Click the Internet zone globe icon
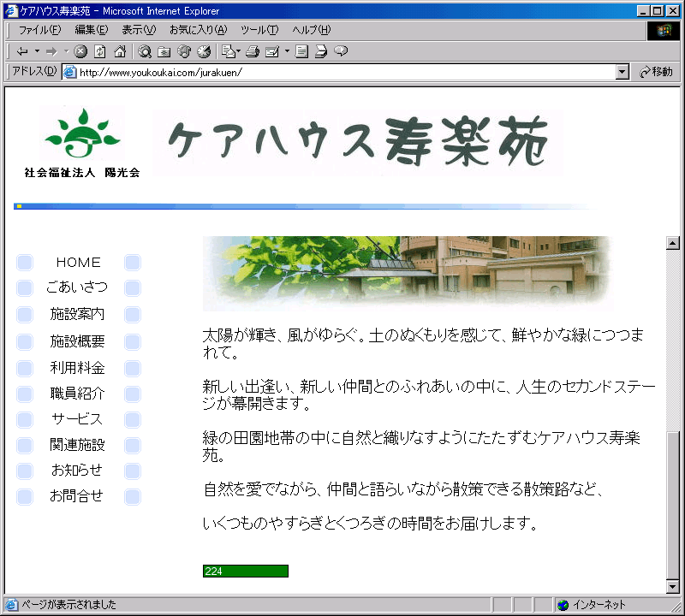 click(x=563, y=605)
